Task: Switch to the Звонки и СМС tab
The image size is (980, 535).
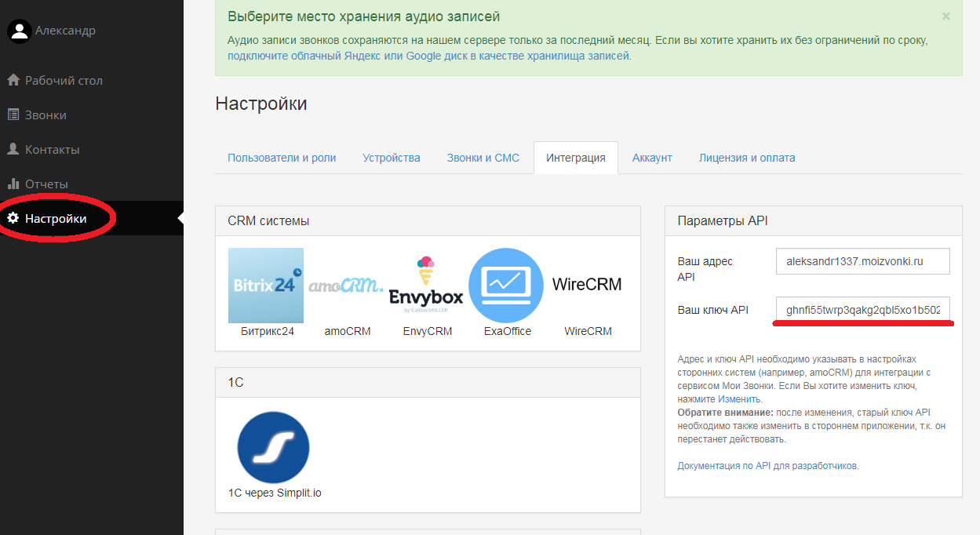Action: pyautogui.click(x=483, y=158)
